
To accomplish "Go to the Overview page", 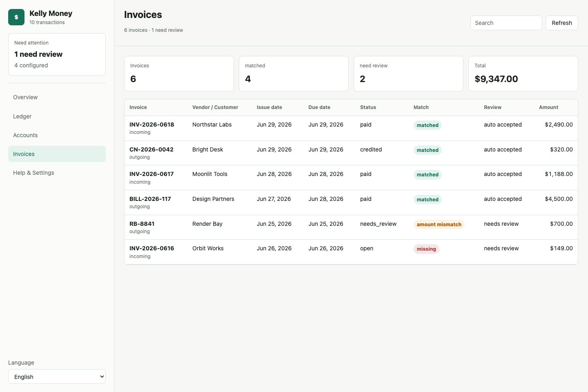I will click(x=57, y=97).
